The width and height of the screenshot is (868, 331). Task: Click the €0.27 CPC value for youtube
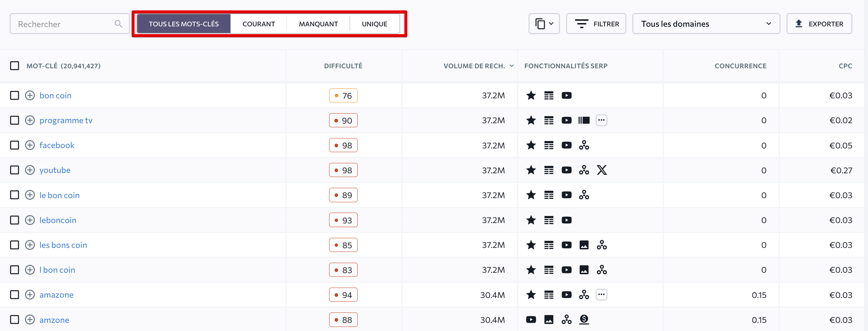(x=841, y=170)
